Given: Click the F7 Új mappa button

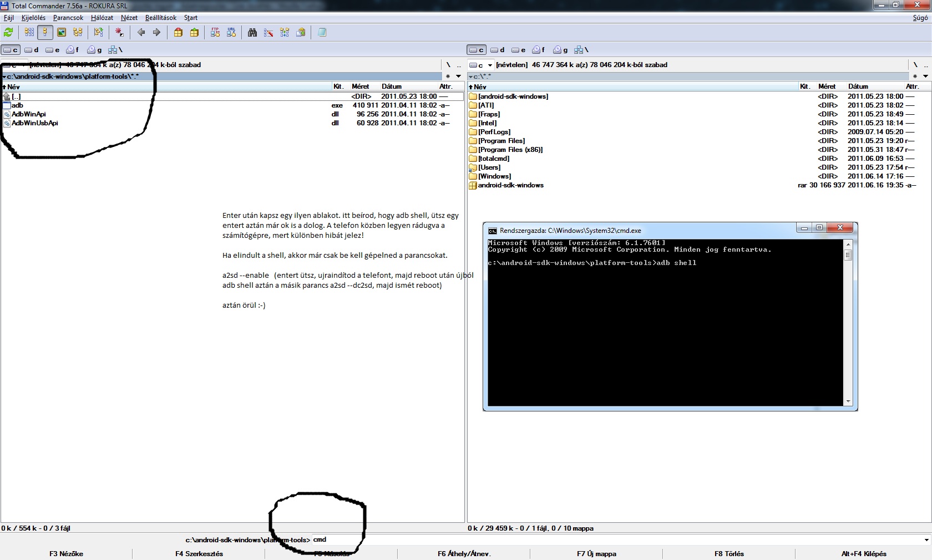Looking at the screenshot, I should (x=596, y=553).
